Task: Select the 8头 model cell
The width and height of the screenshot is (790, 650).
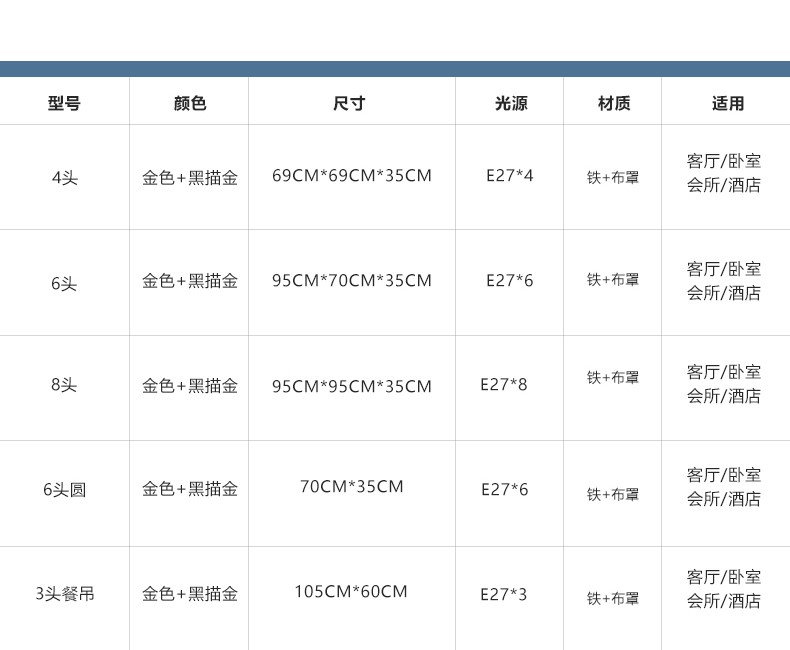Action: coord(64,385)
